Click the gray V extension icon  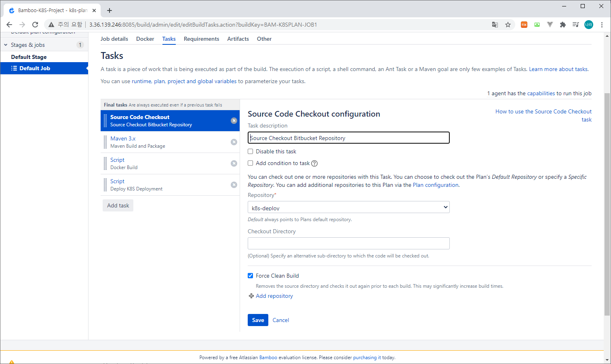click(550, 25)
